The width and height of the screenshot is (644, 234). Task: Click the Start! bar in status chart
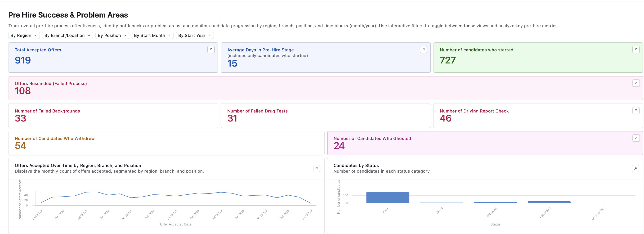coord(388,198)
